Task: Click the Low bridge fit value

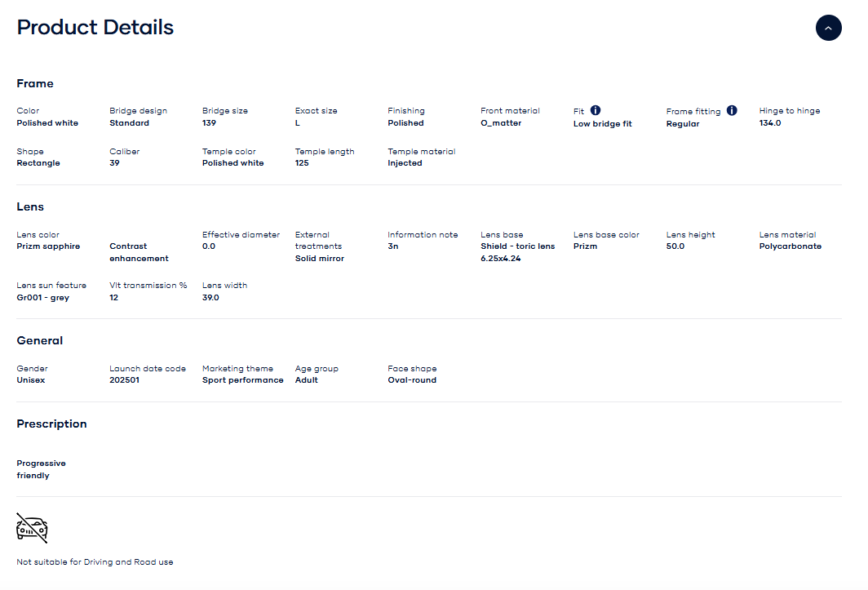Action: click(x=603, y=124)
